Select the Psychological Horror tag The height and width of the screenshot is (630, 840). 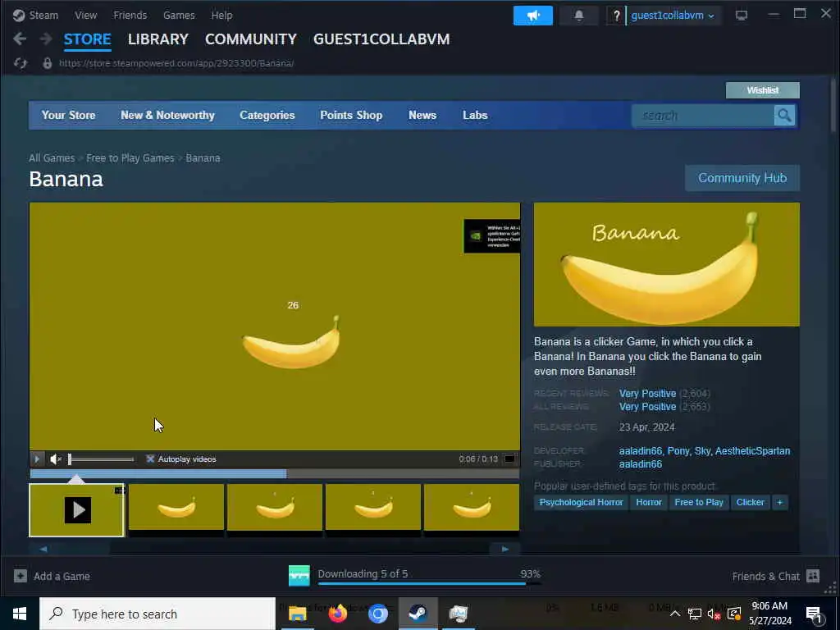[x=581, y=503]
